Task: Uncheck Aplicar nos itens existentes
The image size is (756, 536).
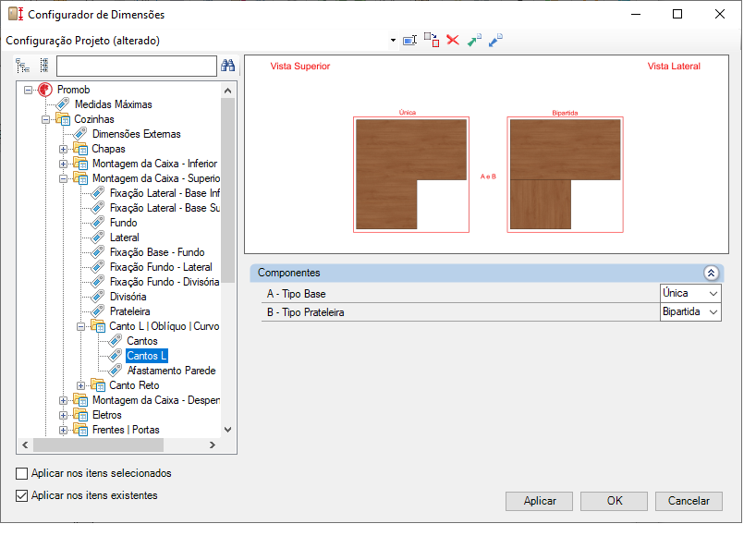Action: point(22,495)
